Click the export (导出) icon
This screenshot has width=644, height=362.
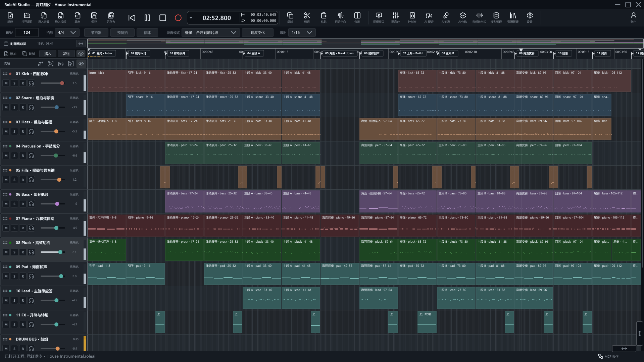(x=77, y=17)
